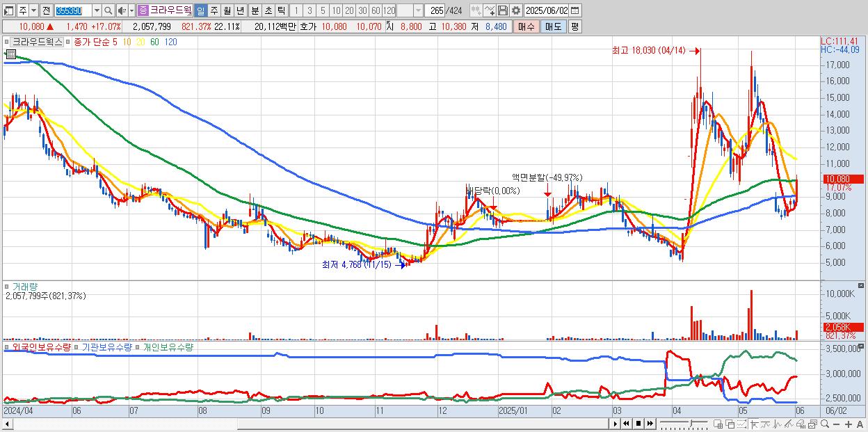Click the speaker sound icon
This screenshot has height=432, width=868.
coord(122,10)
